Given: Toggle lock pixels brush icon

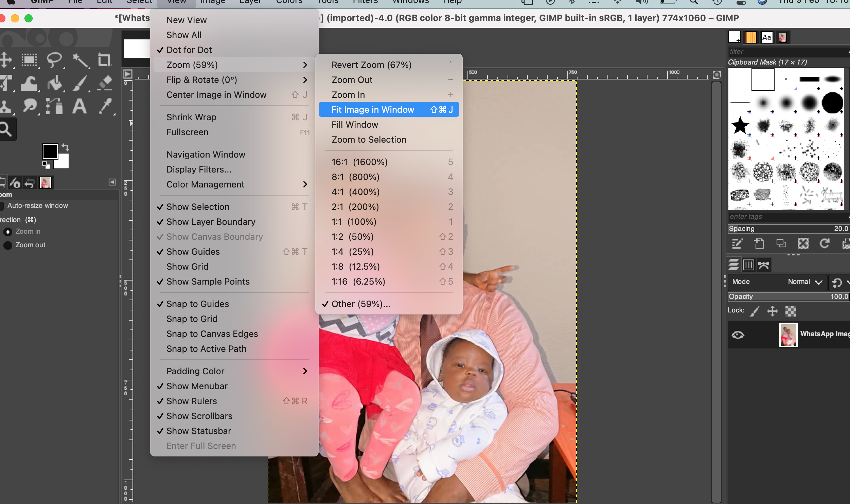Looking at the screenshot, I should click(x=755, y=311).
